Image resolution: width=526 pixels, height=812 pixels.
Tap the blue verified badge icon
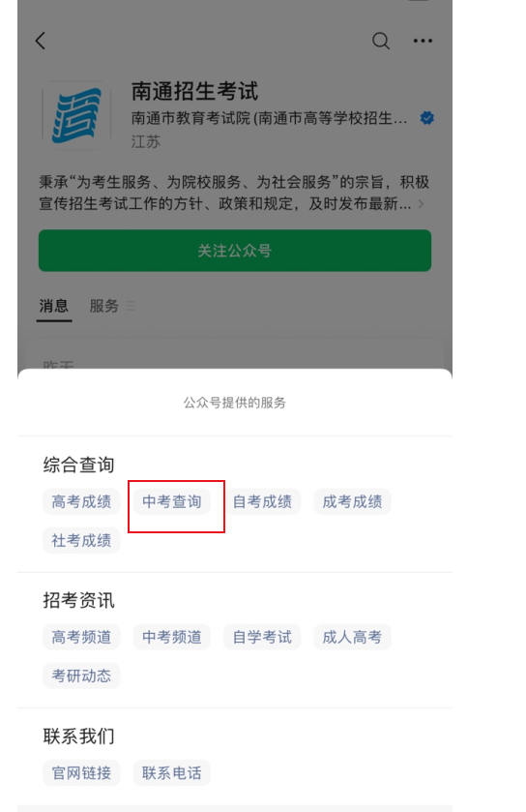(x=426, y=118)
